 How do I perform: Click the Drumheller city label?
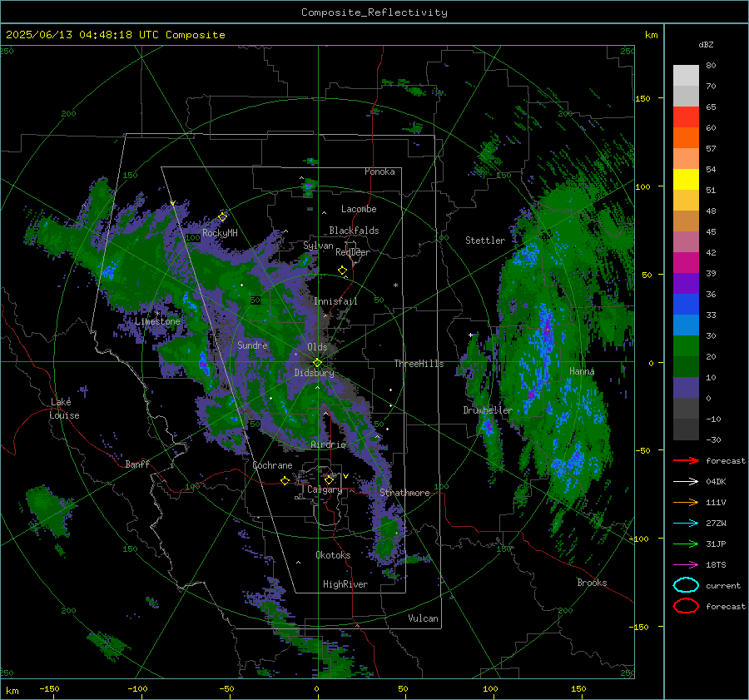[x=488, y=410]
